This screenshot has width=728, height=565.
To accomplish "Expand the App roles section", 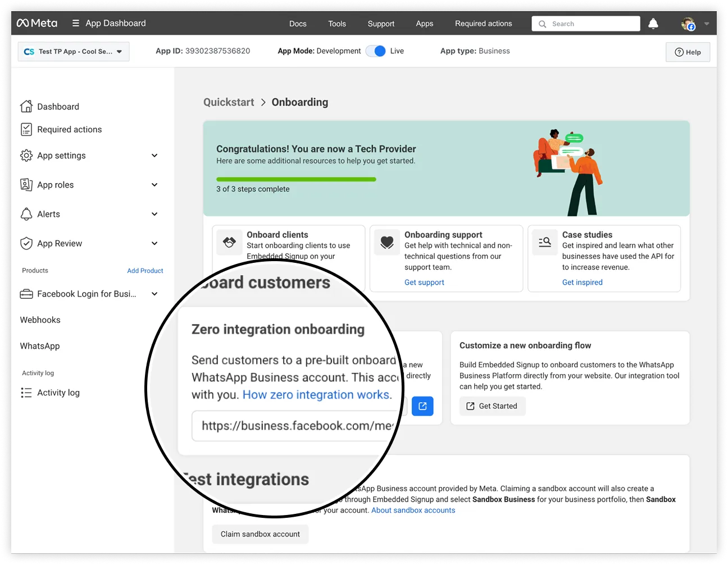I will (x=154, y=185).
